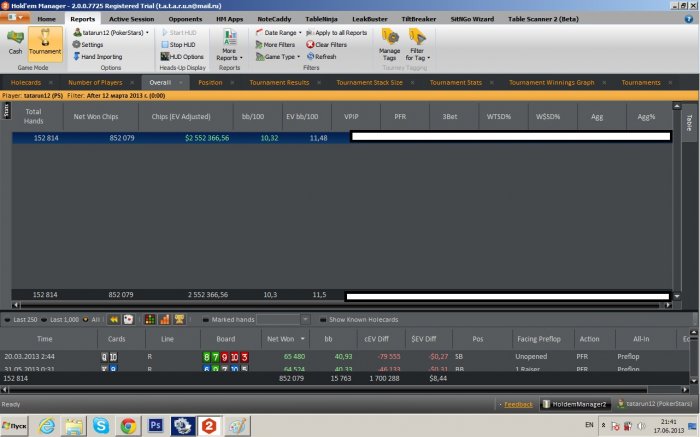Click Start HUD
Viewport: 700px width, 437px height.
click(x=179, y=33)
